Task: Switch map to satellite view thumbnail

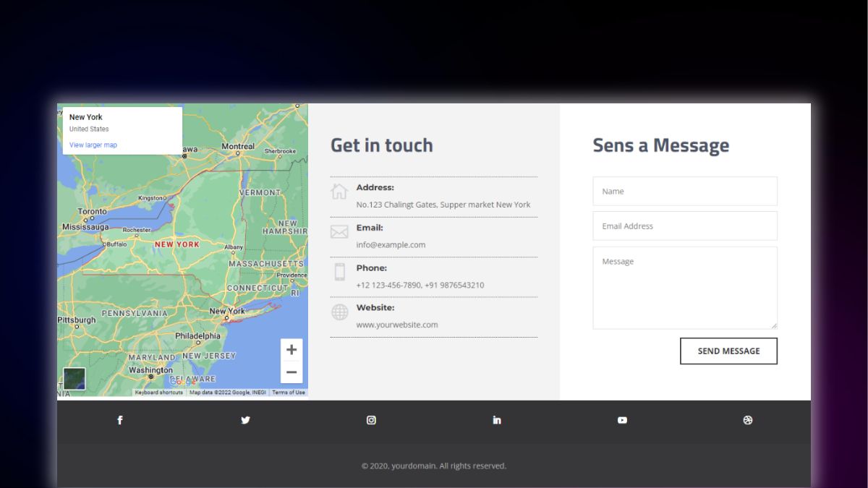Action: [x=75, y=379]
